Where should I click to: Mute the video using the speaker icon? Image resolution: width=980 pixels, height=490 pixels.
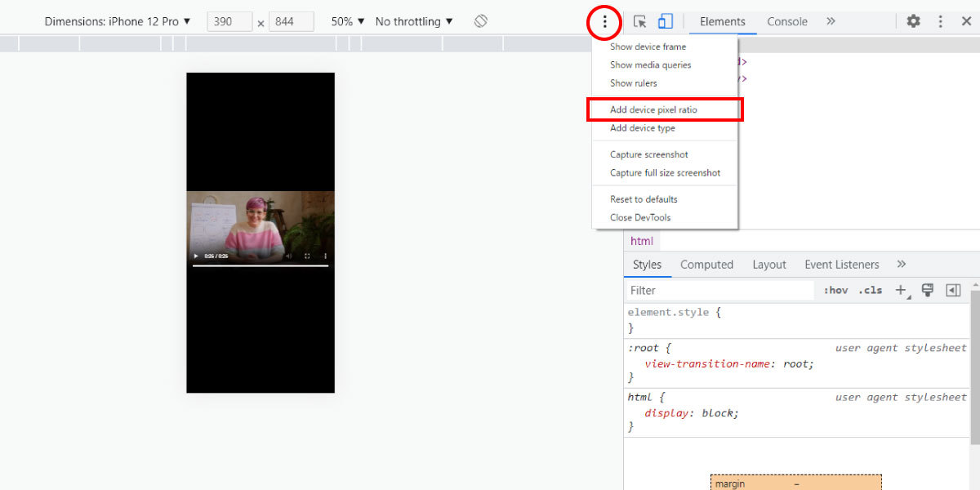pyautogui.click(x=288, y=256)
